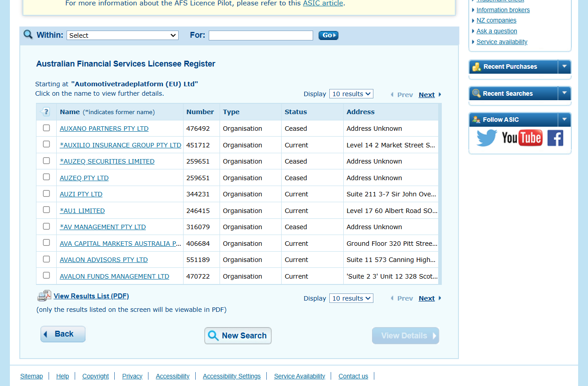
Task: Open AU1 LIMITED details
Action: (82, 211)
